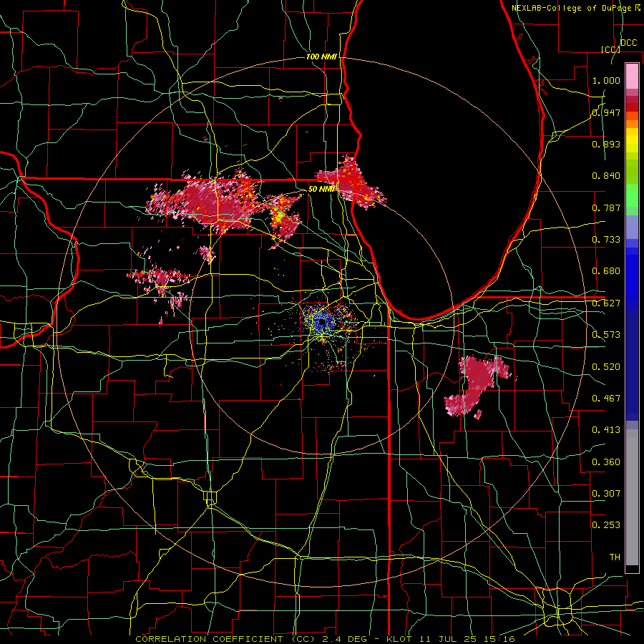This screenshot has height=644, width=644.
Task: Select the DCC label above the color bar
Action: tap(628, 43)
